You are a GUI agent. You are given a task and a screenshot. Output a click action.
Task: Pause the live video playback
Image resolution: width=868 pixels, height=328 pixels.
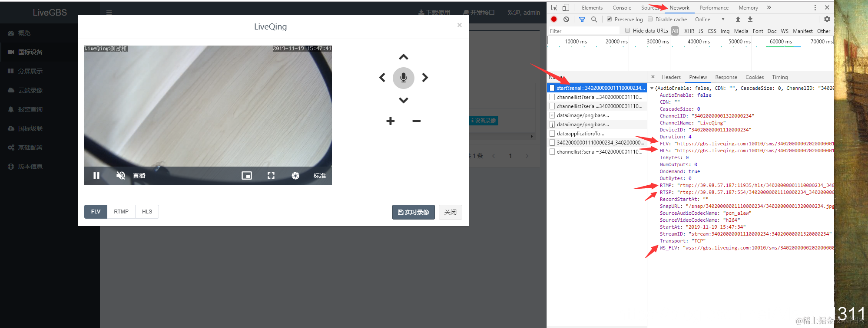pyautogui.click(x=96, y=176)
